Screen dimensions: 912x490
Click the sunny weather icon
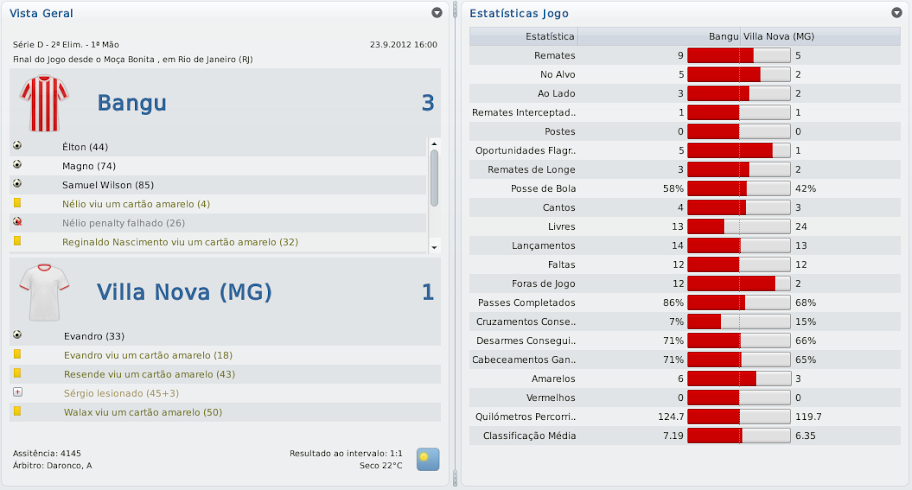click(x=428, y=459)
